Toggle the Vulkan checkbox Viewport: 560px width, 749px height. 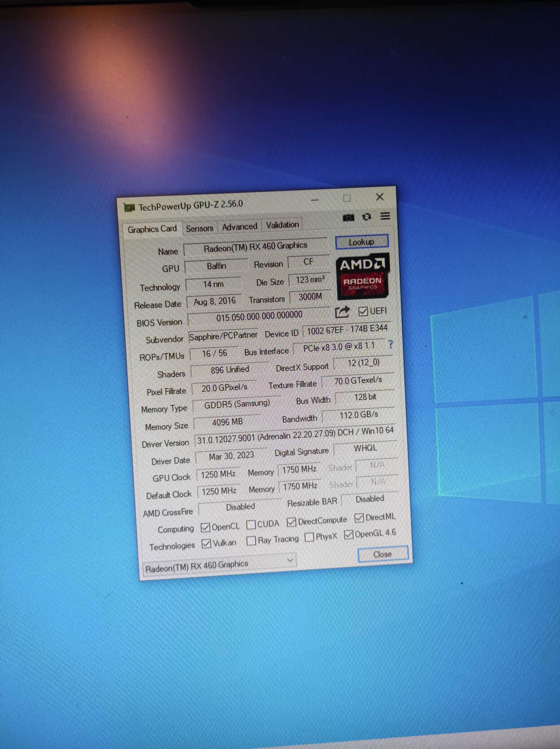pyautogui.click(x=206, y=543)
